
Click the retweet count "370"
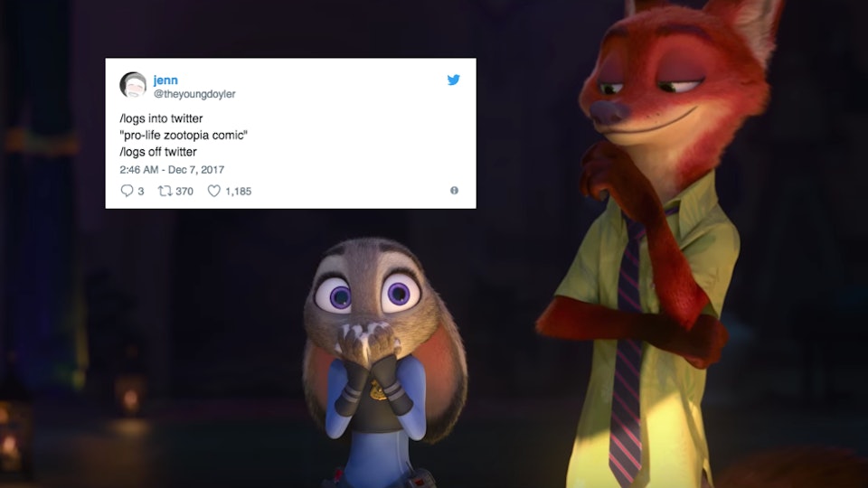(x=184, y=192)
